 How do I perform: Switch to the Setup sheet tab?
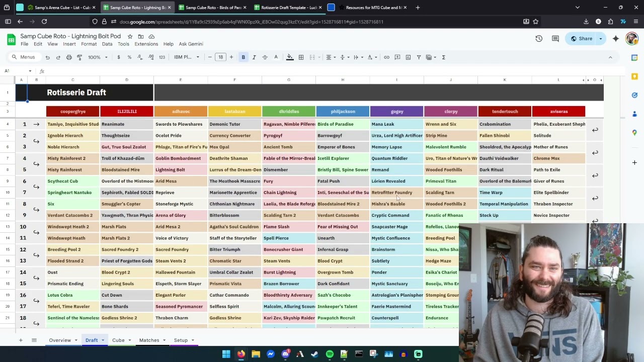pyautogui.click(x=181, y=340)
